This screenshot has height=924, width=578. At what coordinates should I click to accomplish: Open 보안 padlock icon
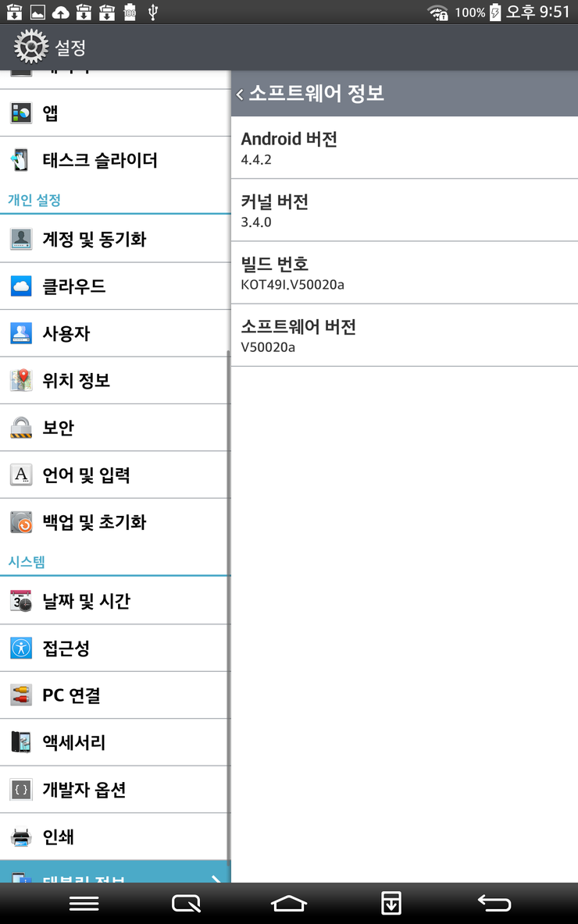coord(20,427)
